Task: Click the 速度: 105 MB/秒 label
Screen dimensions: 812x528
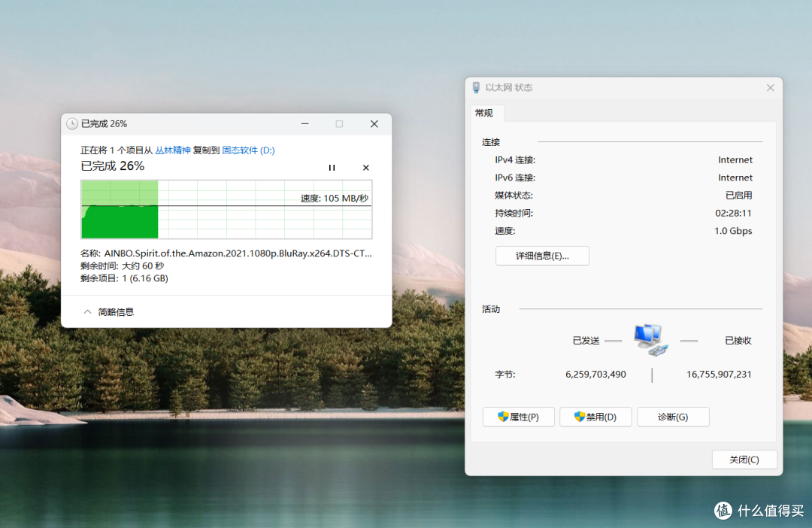Action: (x=335, y=198)
